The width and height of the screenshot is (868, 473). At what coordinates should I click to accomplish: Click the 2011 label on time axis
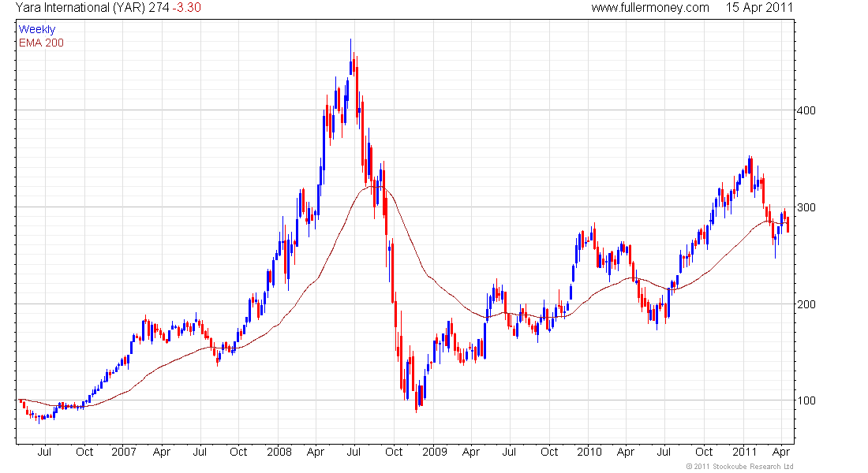point(744,452)
